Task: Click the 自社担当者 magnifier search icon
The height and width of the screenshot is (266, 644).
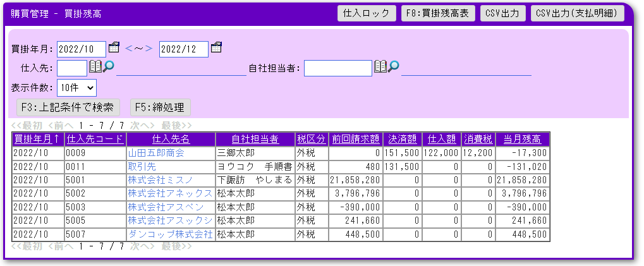Action: [x=394, y=66]
